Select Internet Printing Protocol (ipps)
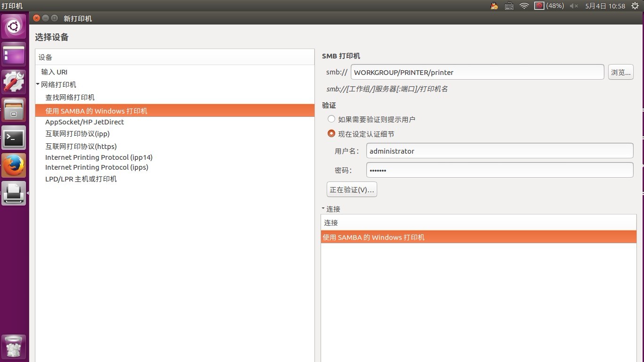Viewport: 644px width, 362px height. tap(175, 167)
